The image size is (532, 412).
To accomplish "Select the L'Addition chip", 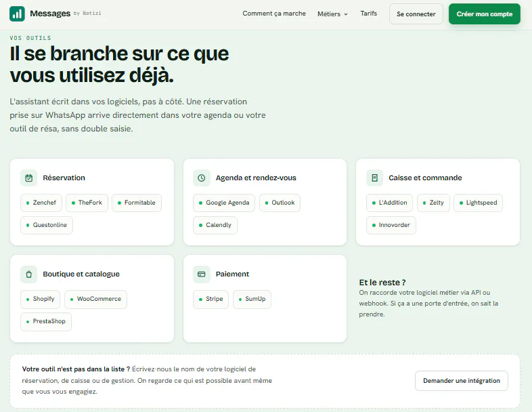I will point(389,203).
